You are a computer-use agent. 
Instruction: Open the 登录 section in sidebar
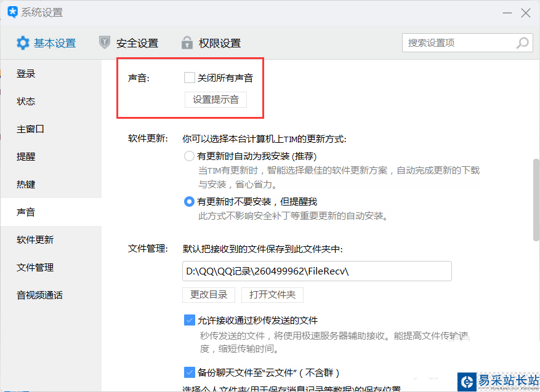coord(26,74)
